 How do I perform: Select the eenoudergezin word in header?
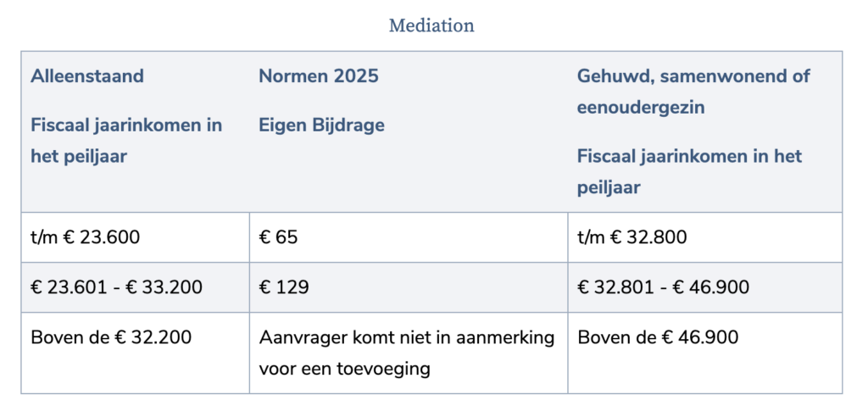click(x=641, y=108)
